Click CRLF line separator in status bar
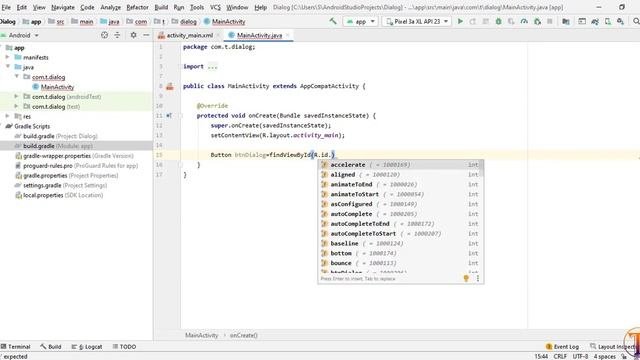Viewport: 640px width, 360px height. click(x=560, y=356)
